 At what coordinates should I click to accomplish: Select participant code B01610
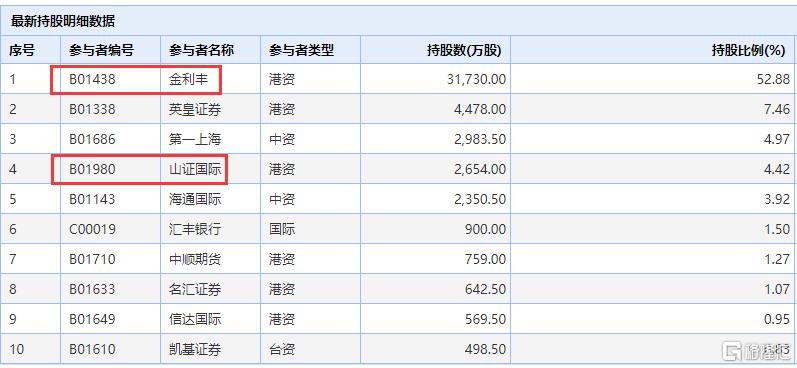point(92,349)
